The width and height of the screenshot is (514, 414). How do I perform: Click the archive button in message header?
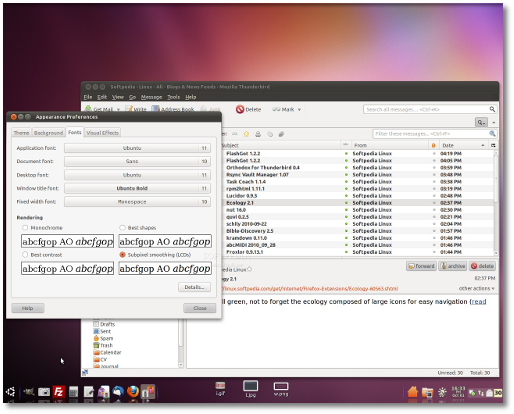452,266
